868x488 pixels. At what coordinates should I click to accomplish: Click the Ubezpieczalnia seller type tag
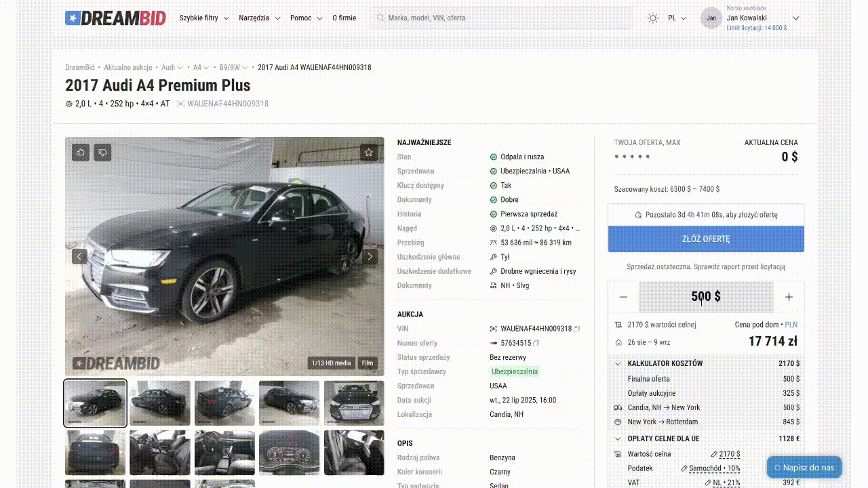tap(515, 371)
